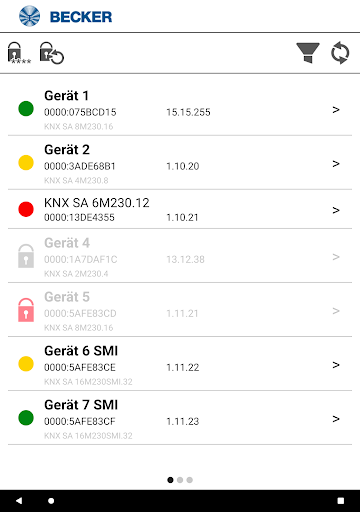
Task: Open the device filter funnel icon
Action: click(x=308, y=53)
